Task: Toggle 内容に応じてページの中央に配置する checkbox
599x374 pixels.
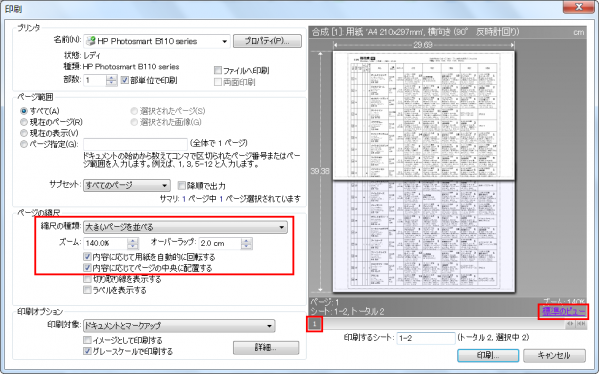Action: click(x=87, y=268)
